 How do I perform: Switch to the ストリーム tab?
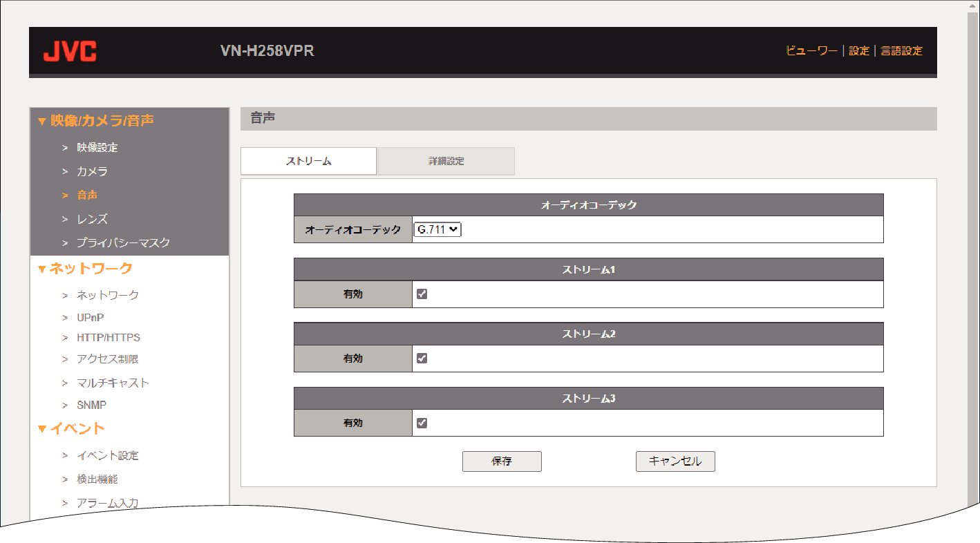point(308,161)
